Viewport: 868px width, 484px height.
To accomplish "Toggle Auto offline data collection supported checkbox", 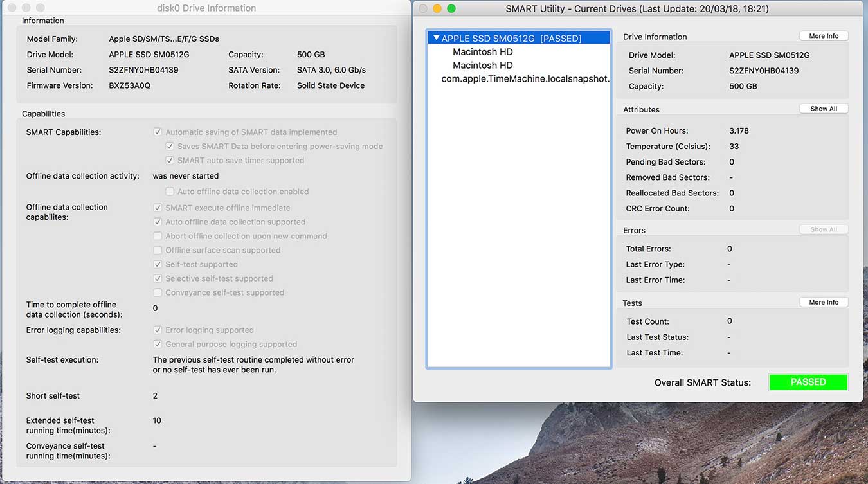I will 158,222.
